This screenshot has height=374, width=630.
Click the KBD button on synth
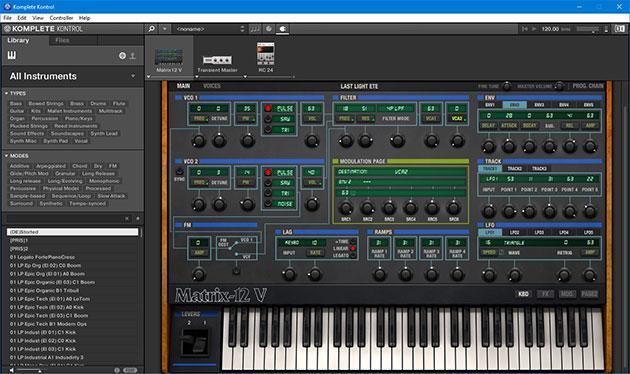523,294
